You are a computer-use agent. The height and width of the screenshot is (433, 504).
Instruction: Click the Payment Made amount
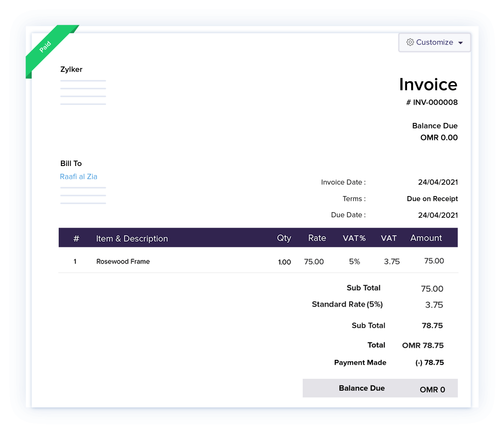click(429, 363)
